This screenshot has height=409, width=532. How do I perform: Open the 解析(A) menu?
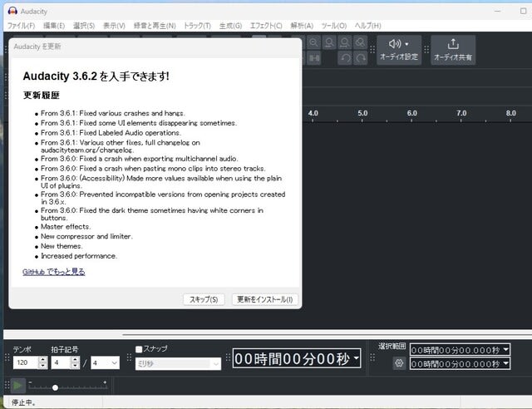pyautogui.click(x=302, y=26)
